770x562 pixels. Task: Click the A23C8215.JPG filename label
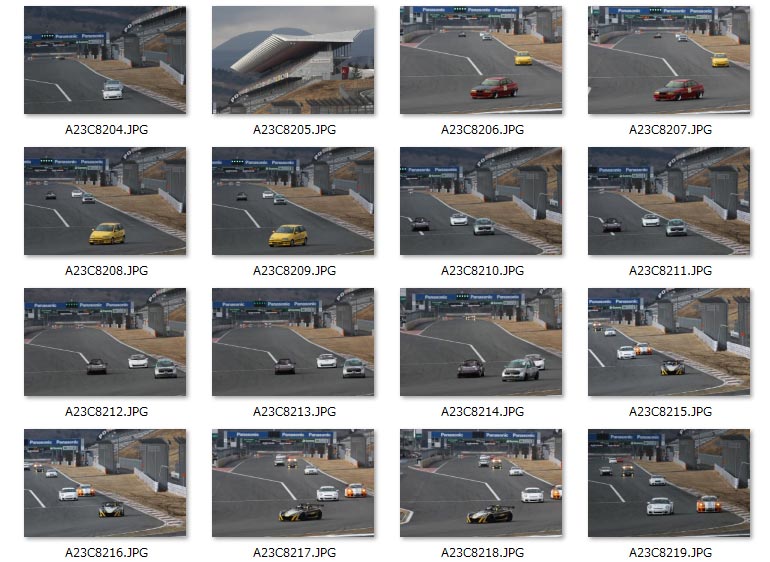(x=671, y=412)
